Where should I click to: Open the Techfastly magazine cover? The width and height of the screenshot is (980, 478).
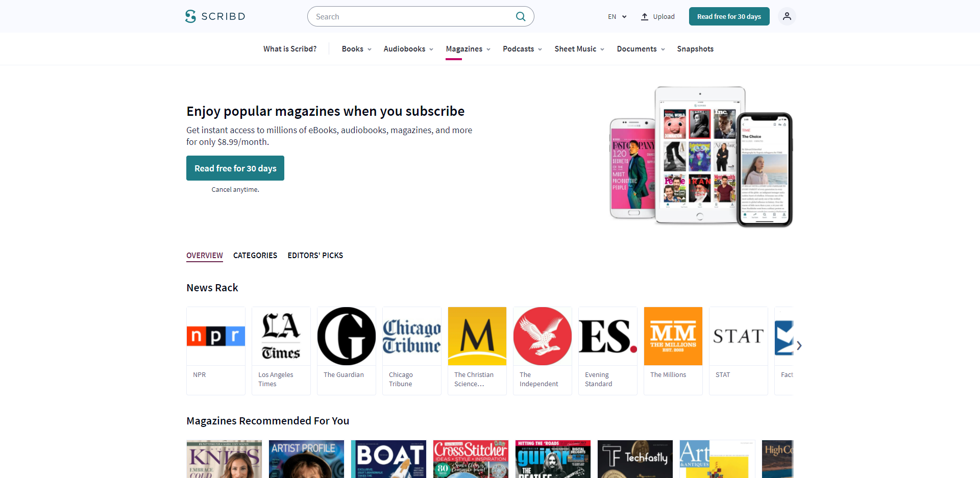pyautogui.click(x=635, y=459)
